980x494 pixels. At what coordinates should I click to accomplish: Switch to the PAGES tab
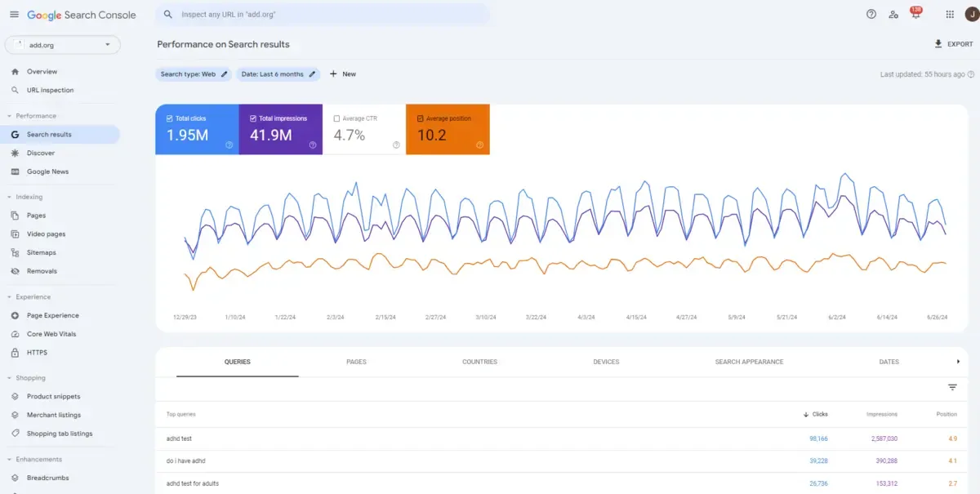click(x=356, y=362)
